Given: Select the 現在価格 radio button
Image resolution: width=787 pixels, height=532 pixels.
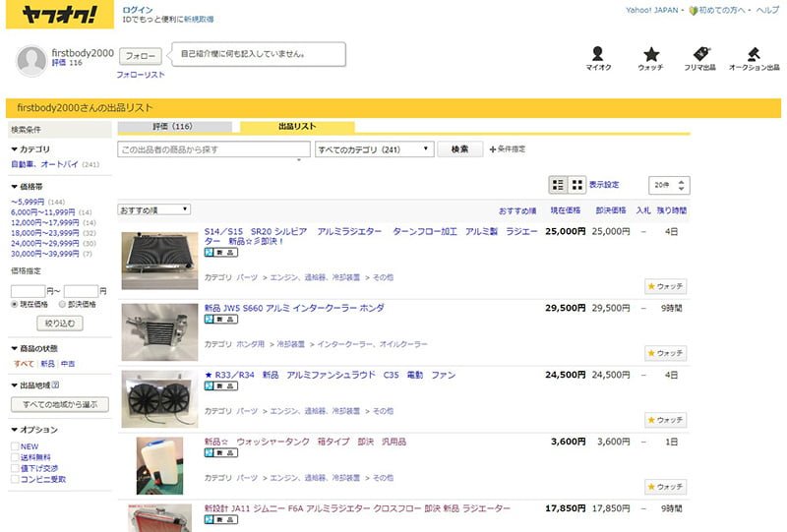Looking at the screenshot, I should tap(15, 304).
